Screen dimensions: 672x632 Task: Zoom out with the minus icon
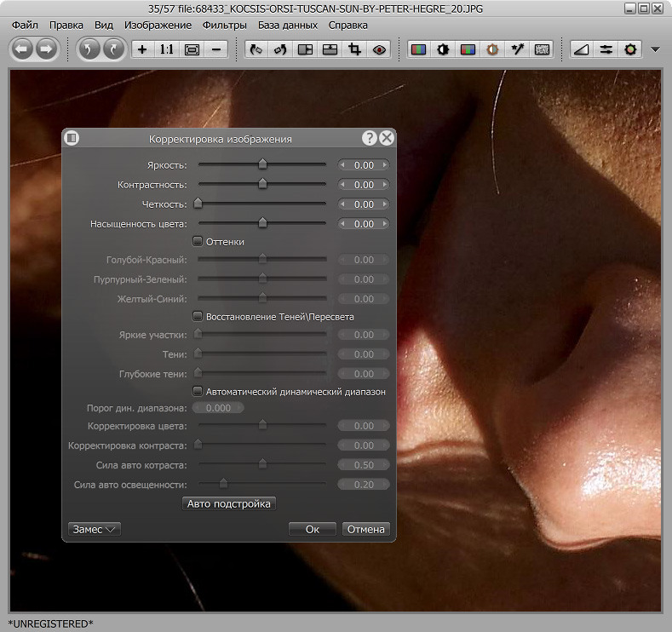click(x=215, y=49)
